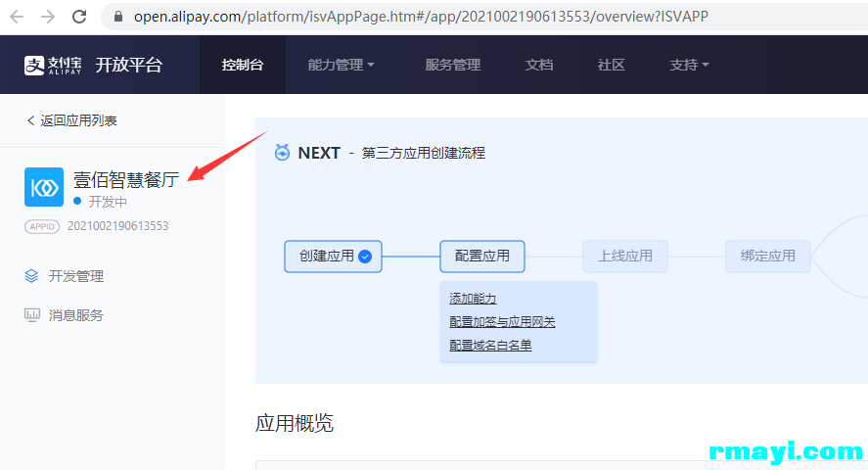Click the 开发管理 layers icon
This screenshot has width=868, height=470.
[31, 276]
